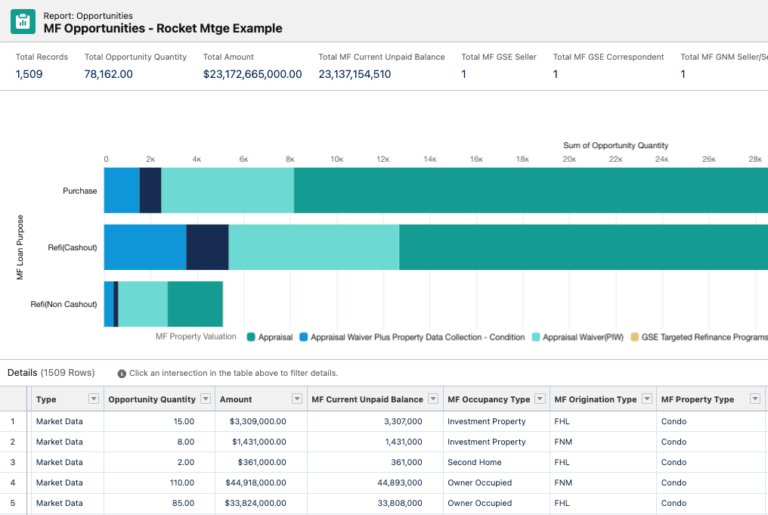Click the Appraisal legend color swatch
Image resolution: width=768 pixels, height=515 pixels.
click(x=251, y=337)
